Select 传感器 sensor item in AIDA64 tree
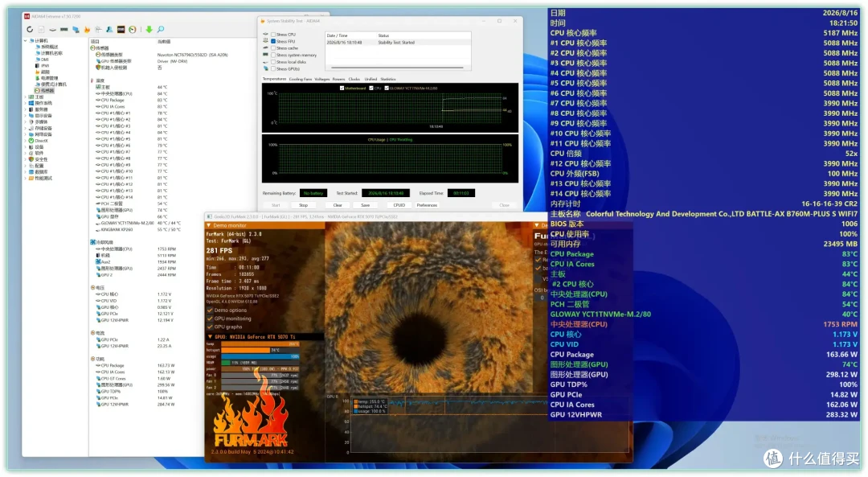 coord(44,90)
